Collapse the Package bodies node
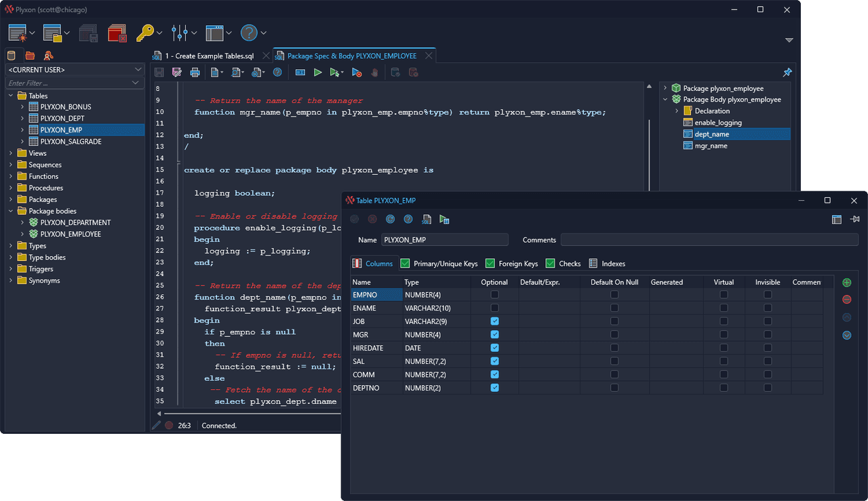868x501 pixels. click(11, 211)
